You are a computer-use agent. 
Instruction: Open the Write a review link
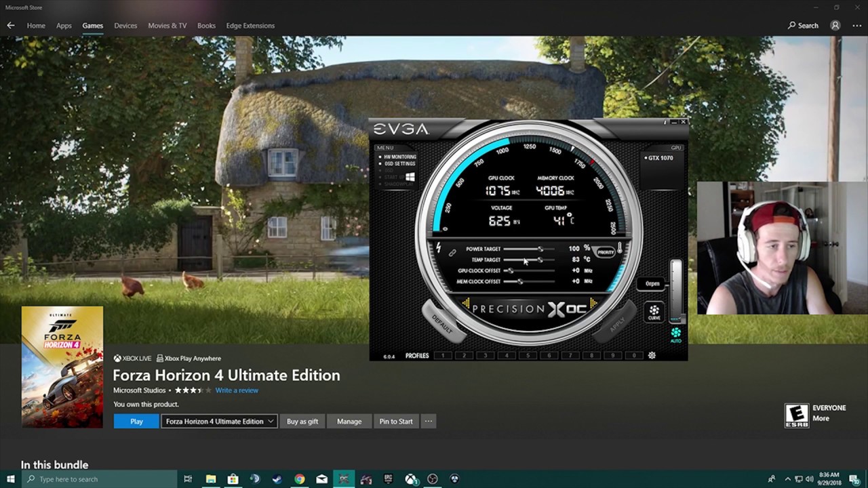237,390
